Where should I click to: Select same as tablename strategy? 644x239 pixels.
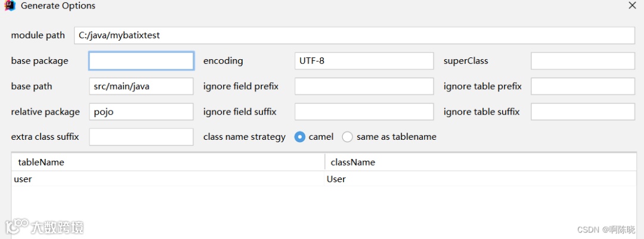[348, 137]
